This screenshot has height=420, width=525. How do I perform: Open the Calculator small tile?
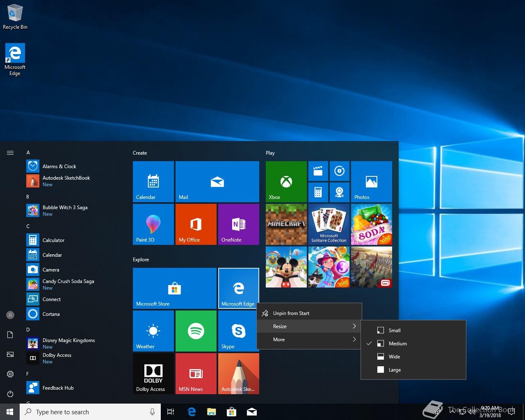[x=318, y=192]
